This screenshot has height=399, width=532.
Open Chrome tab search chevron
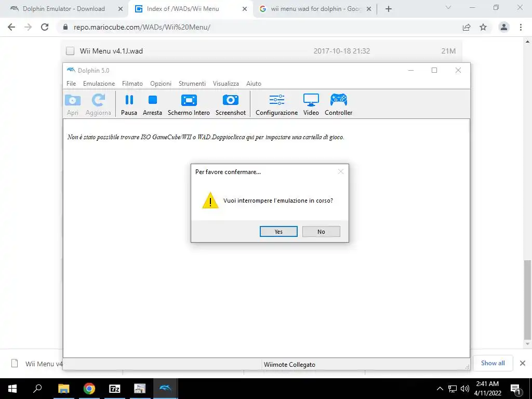click(448, 7)
